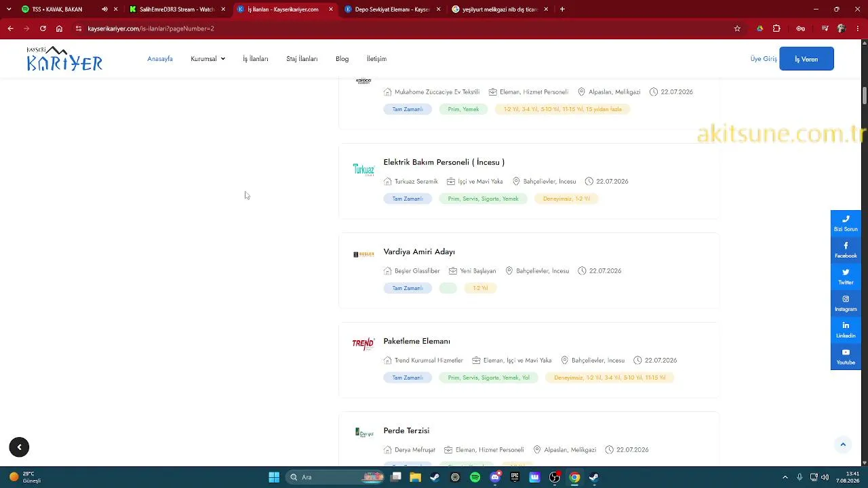
Task: Open Perde Terzisi job listing
Action: click(406, 430)
